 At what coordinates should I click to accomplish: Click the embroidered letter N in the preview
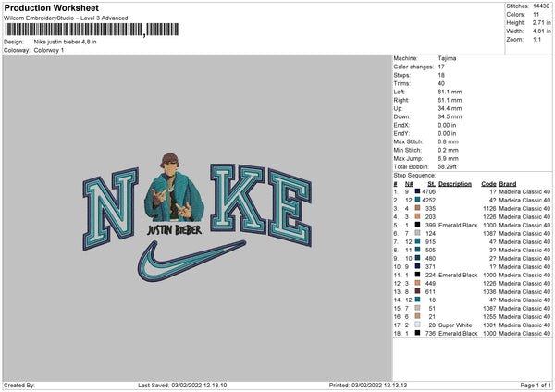coord(110,209)
